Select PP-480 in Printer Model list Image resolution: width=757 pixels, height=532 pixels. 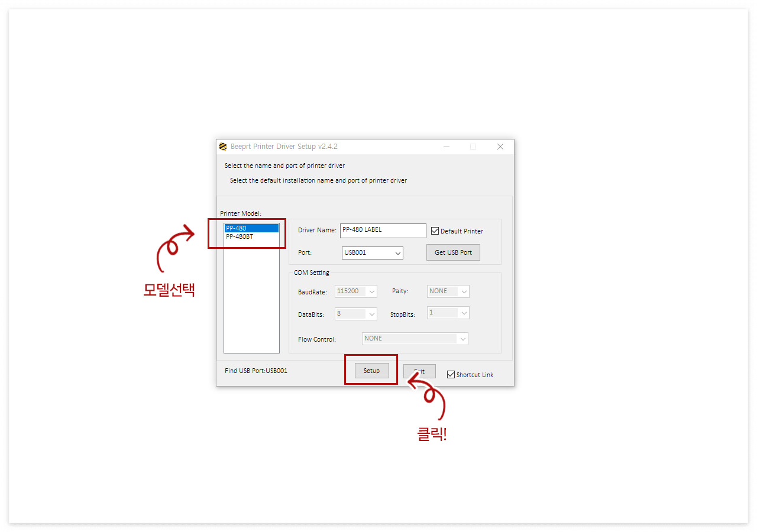coord(251,228)
